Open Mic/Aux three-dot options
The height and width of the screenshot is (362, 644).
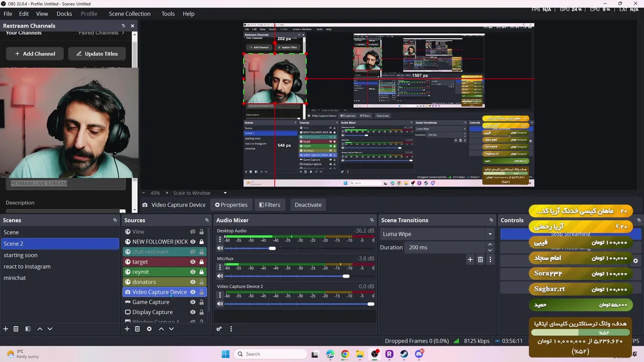(x=220, y=267)
